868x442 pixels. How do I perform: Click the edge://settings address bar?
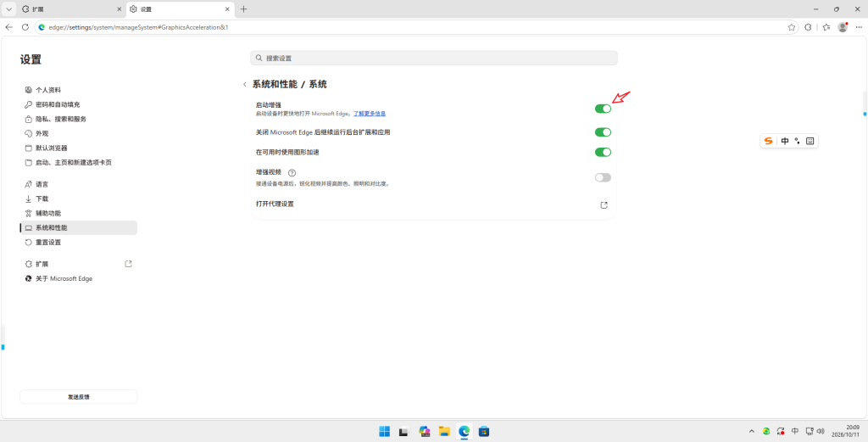(415, 27)
